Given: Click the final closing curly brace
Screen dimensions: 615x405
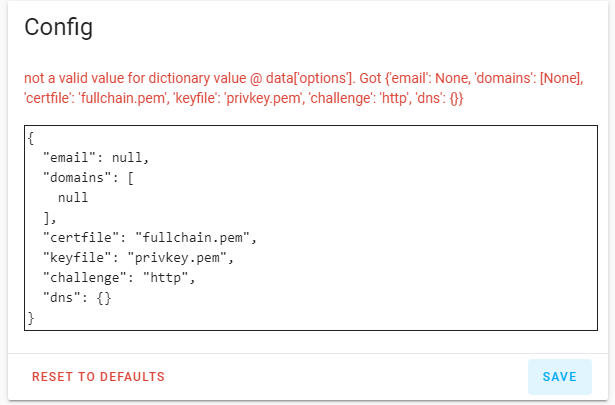Looking at the screenshot, I should point(32,318).
